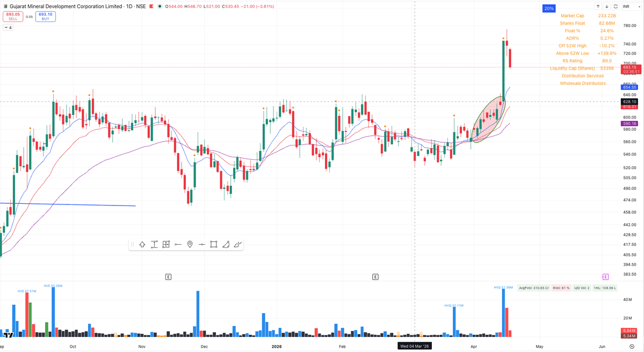
Task: Click the 693.10 BUY button
Action: tap(45, 17)
